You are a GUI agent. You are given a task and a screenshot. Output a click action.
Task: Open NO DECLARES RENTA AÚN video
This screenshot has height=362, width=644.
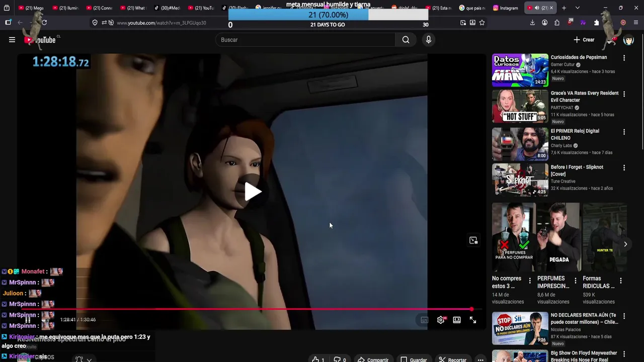tap(520, 328)
